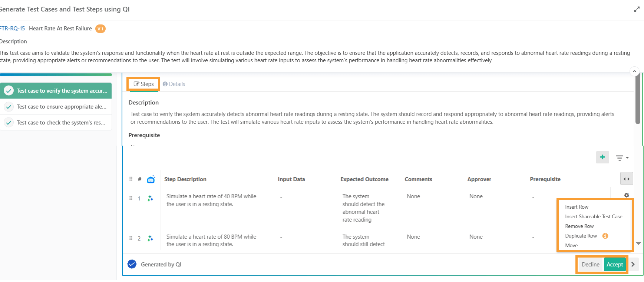Click step 2 description about 80 BPM
The height and width of the screenshot is (282, 644).
tap(211, 240)
